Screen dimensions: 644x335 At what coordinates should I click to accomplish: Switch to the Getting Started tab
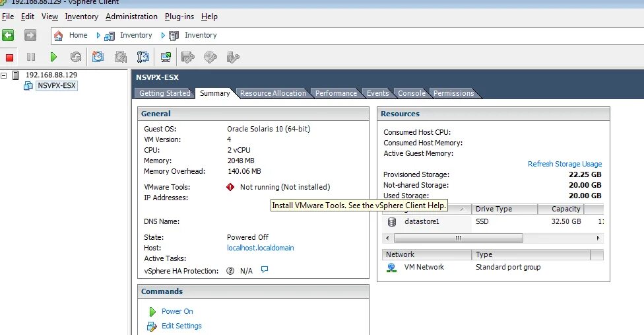[x=165, y=93]
